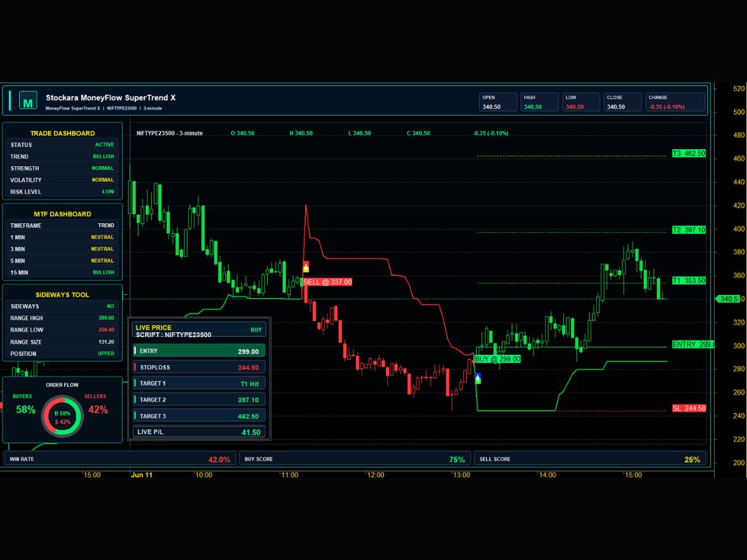
Task: Click the WIN RATE 42.0% bar
Action: point(120,459)
